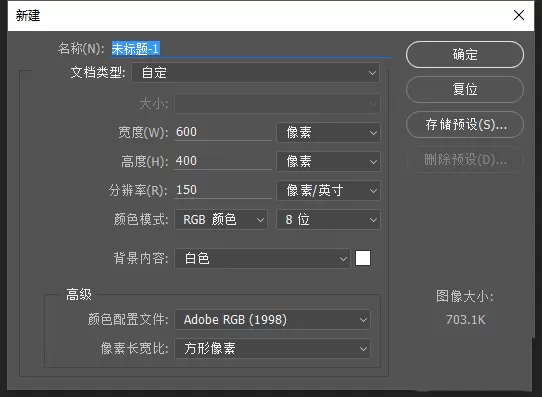Click the 确定 button
Viewport: 542px width, 397px height.
[x=465, y=55]
